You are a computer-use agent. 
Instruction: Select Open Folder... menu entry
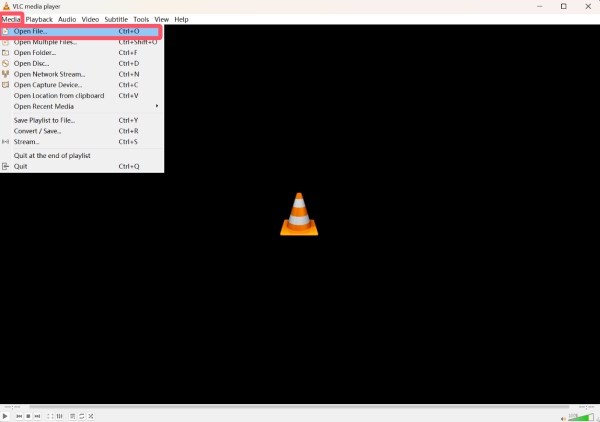coord(82,53)
